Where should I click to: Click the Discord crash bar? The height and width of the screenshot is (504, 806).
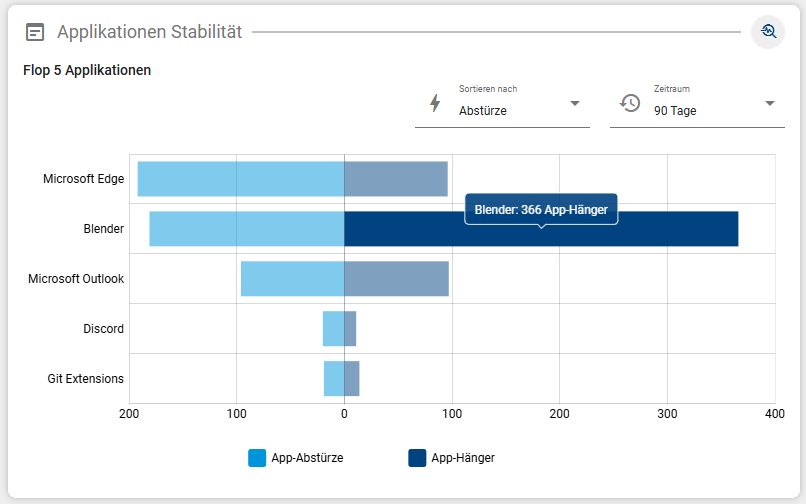click(332, 329)
